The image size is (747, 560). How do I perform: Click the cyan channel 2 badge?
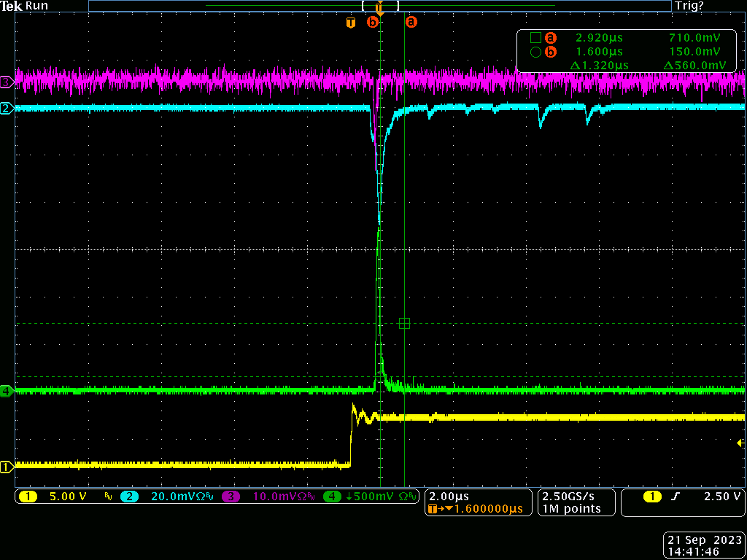coord(129,497)
